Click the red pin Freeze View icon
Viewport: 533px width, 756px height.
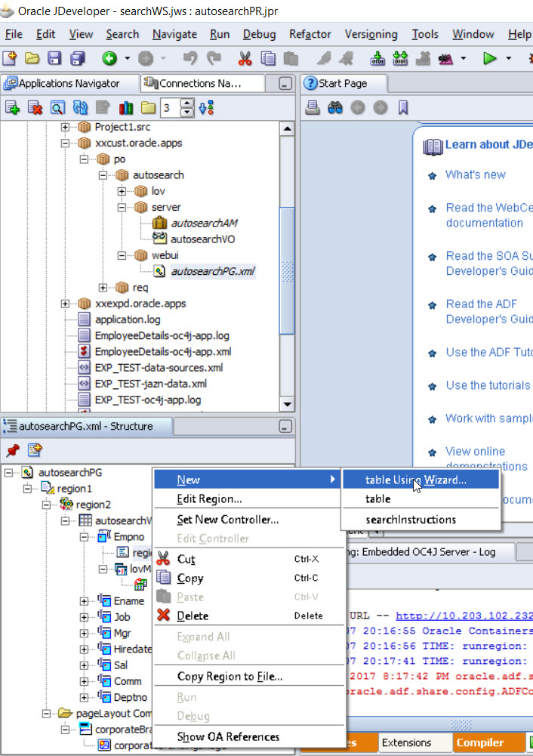coord(13,450)
